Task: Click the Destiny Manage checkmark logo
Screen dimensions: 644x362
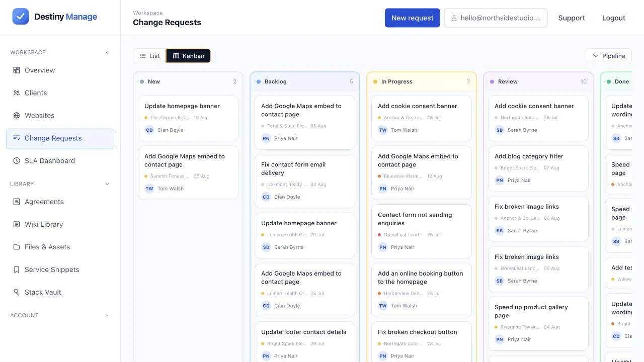Action: [21, 17]
